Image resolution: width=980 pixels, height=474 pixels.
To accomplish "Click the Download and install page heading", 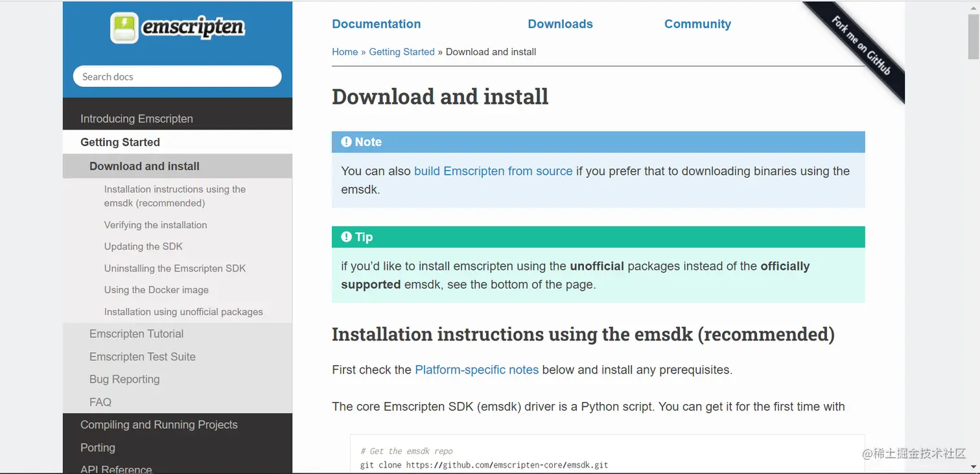I will pyautogui.click(x=440, y=97).
